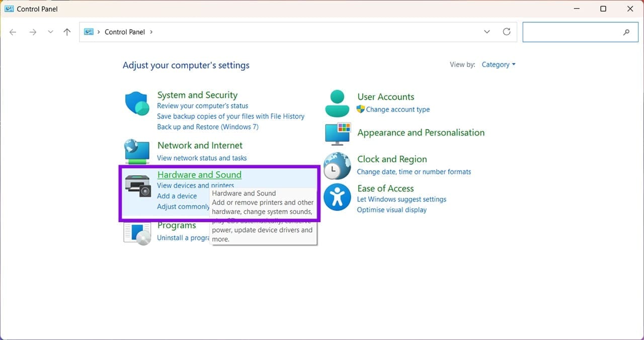Go back with the back arrow
The image size is (644, 340).
pos(13,32)
